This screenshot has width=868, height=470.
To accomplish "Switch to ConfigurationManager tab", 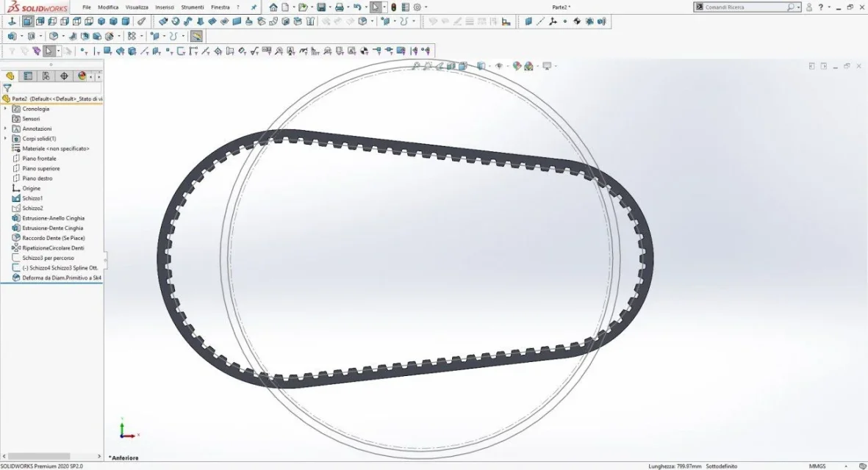I will point(46,76).
